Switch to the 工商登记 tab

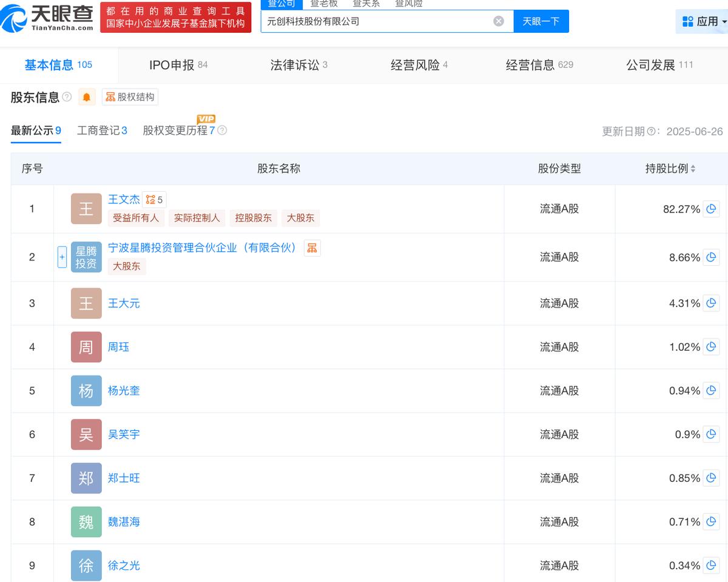pos(102,130)
